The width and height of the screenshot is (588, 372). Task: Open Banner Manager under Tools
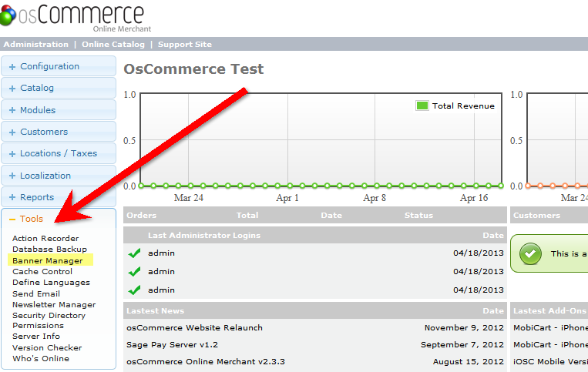pyautogui.click(x=48, y=260)
